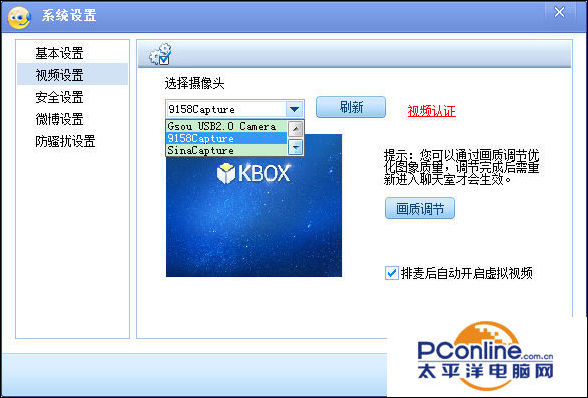This screenshot has width=588, height=398.
Task: Select 9158Capture in the dropdown list
Action: [x=226, y=138]
